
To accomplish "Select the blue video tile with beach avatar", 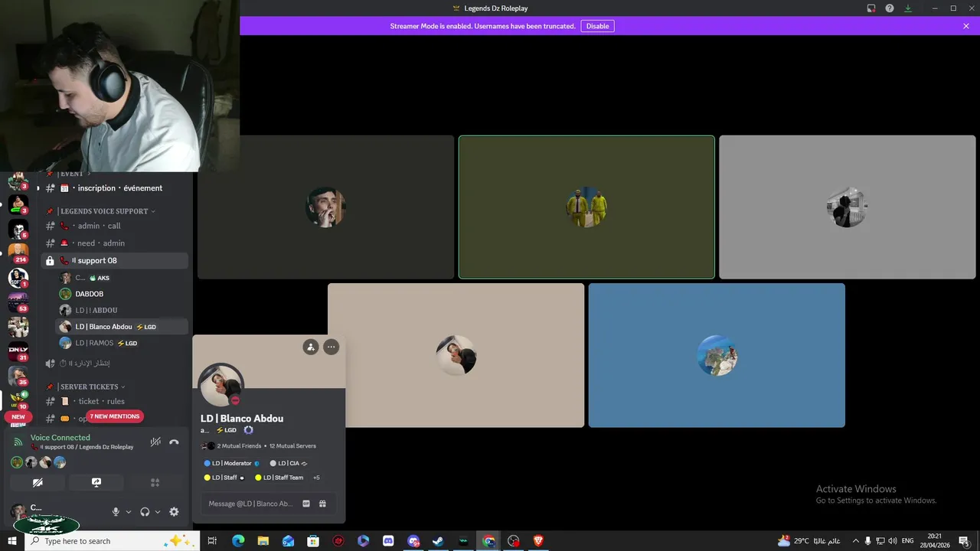I will click(717, 355).
